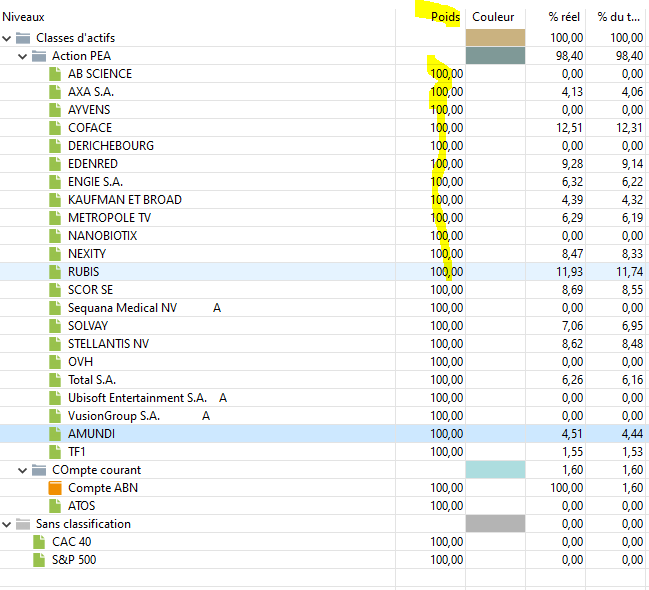Open the Action PEA gray-green color swatch
This screenshot has height=590, width=649.
click(495, 56)
